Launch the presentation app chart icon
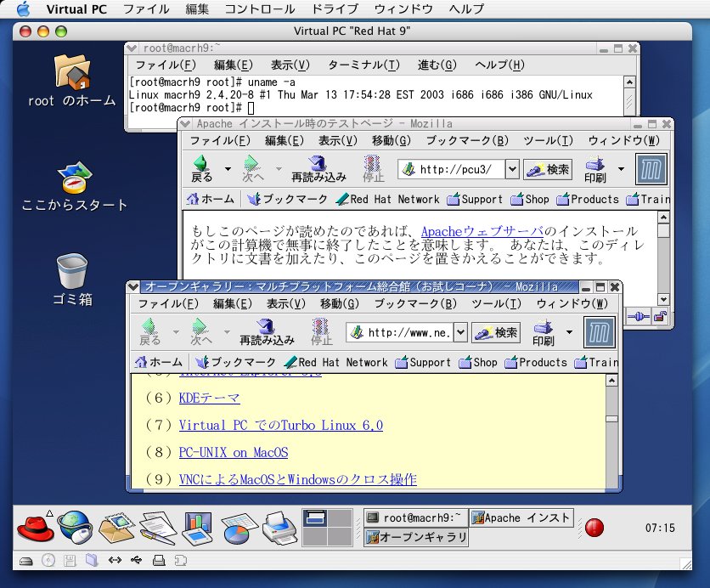710x588 pixels. tap(197, 529)
